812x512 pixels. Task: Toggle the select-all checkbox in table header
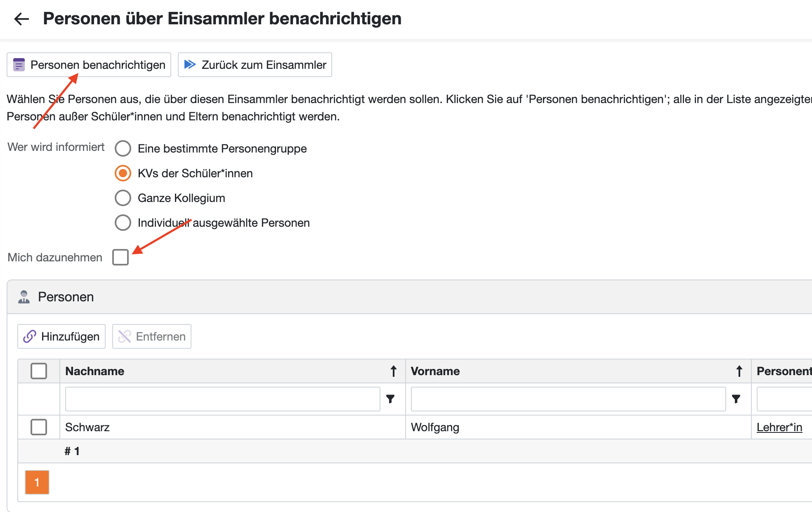click(39, 371)
